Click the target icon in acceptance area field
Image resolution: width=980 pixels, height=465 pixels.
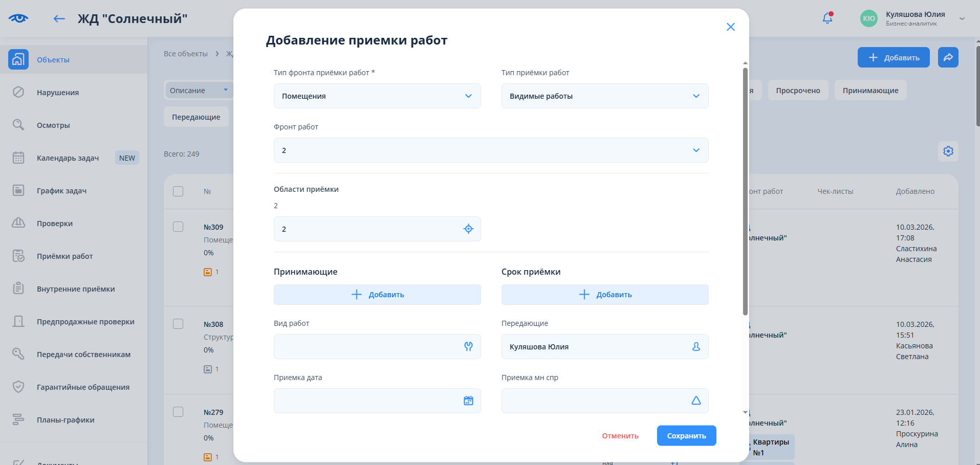(468, 229)
